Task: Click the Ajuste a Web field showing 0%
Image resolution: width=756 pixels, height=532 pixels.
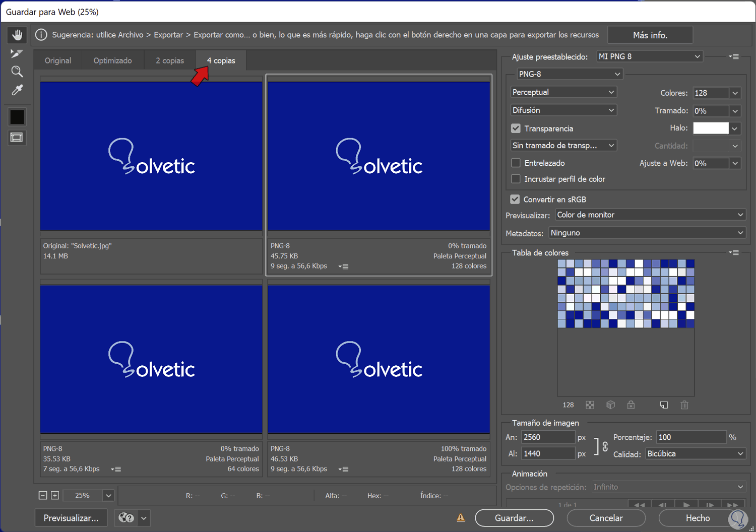Action: (711, 163)
